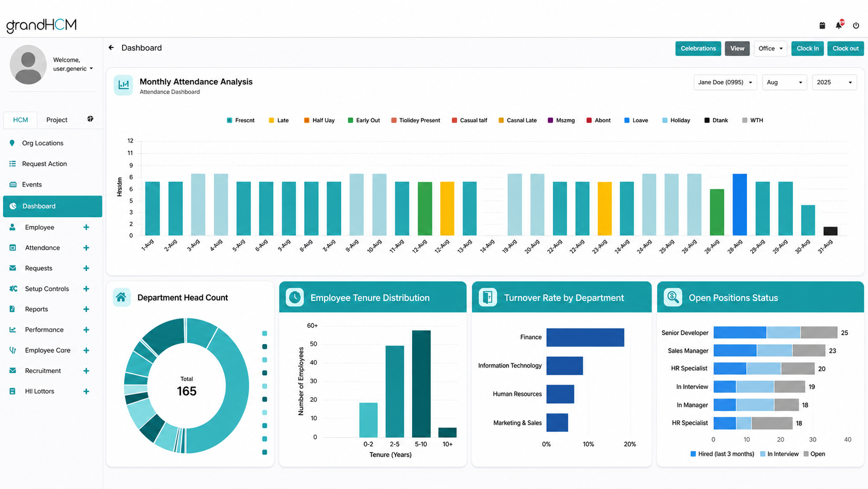
Task: Toggle the WTH legend entry
Action: (x=753, y=120)
